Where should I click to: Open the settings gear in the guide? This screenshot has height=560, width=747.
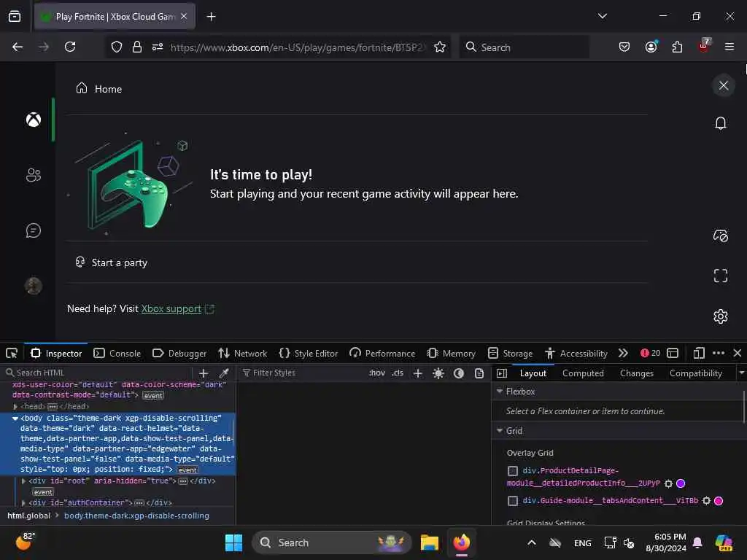click(720, 316)
